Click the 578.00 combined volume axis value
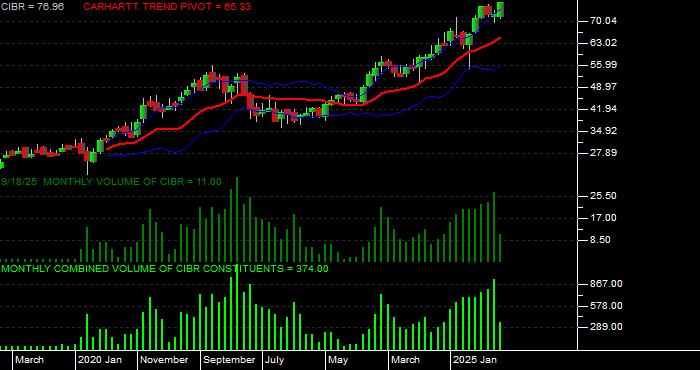 (x=606, y=306)
